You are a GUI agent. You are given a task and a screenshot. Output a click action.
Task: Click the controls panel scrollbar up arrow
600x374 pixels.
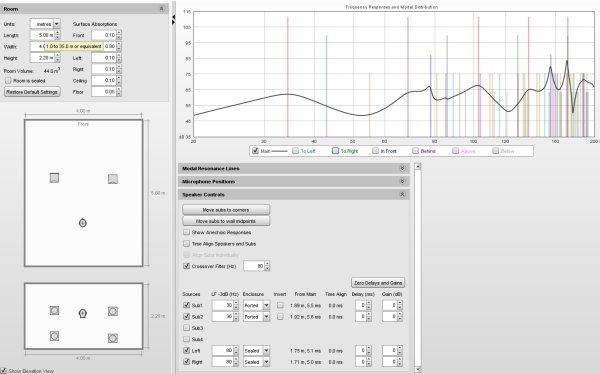418,167
